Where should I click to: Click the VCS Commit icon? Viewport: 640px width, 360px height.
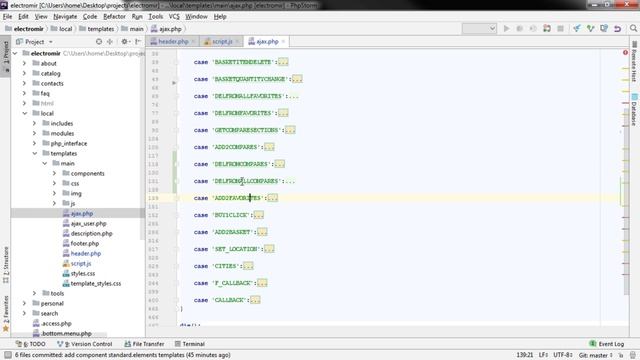click(x=590, y=29)
